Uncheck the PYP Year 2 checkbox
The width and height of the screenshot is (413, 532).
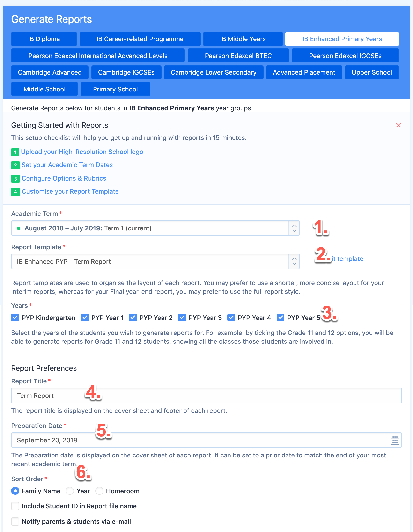point(133,318)
